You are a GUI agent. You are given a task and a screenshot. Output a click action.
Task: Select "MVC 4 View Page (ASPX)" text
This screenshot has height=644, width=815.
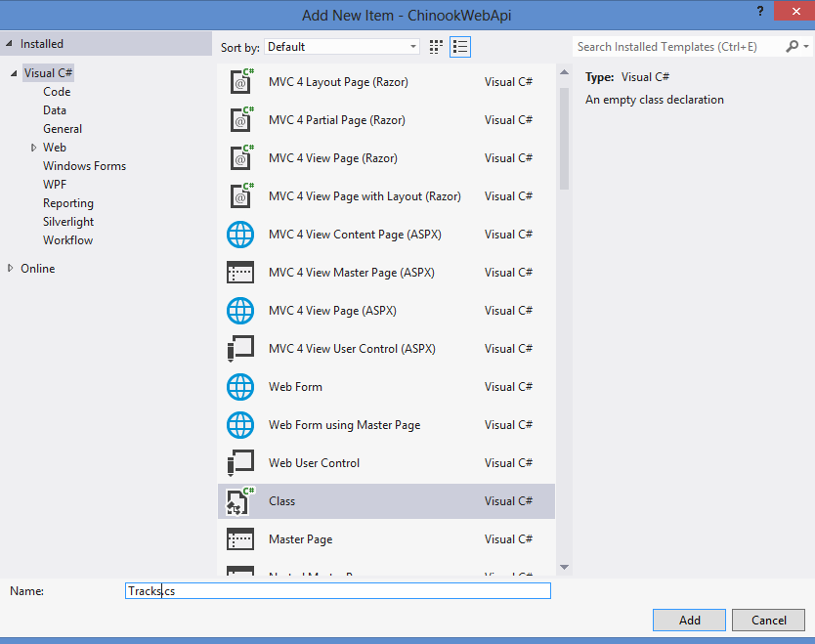pyautogui.click(x=332, y=311)
